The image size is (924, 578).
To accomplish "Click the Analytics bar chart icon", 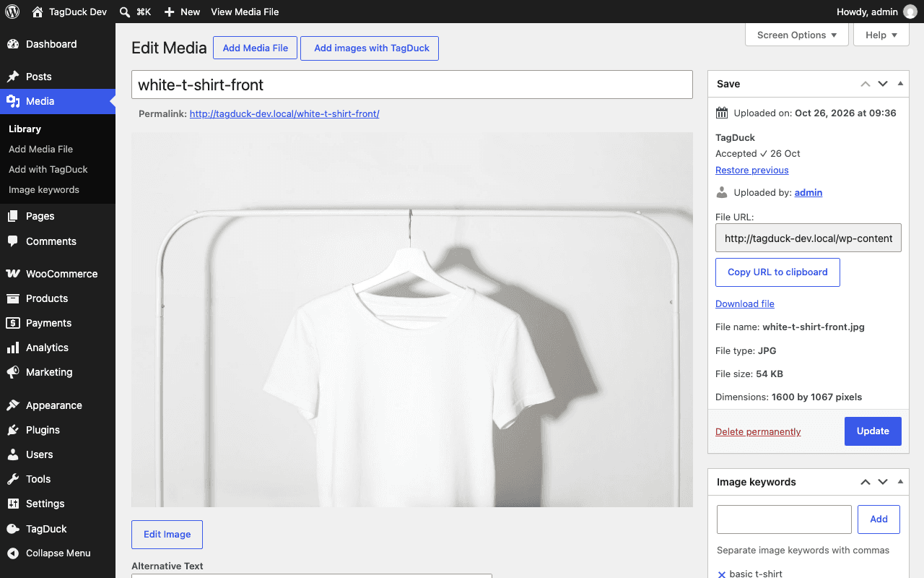I will coord(13,348).
